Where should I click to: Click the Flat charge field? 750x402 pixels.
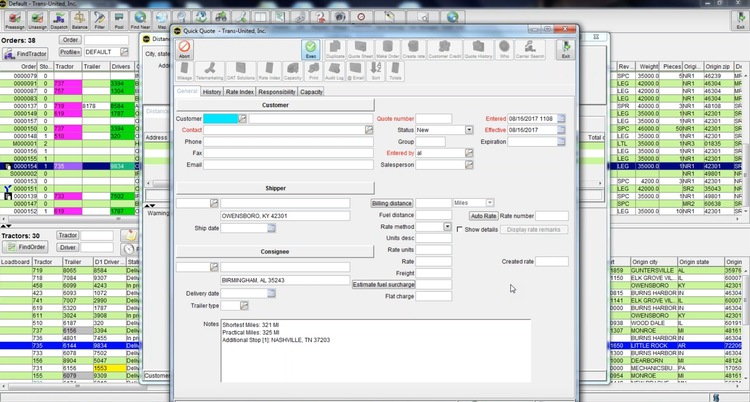pos(433,296)
